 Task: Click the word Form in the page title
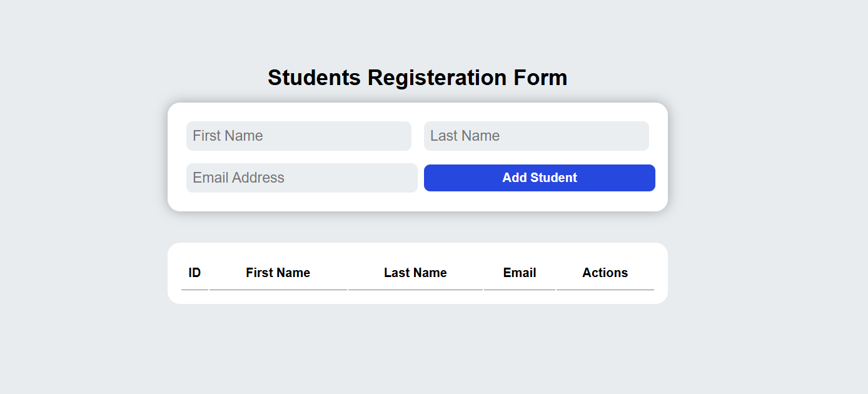(540, 78)
